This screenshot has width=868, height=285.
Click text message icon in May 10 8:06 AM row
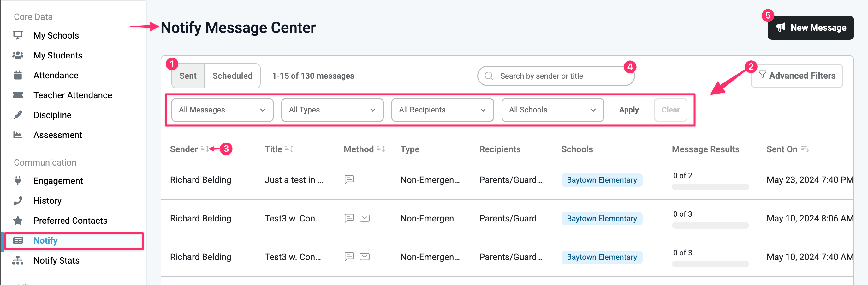pyautogui.click(x=349, y=218)
